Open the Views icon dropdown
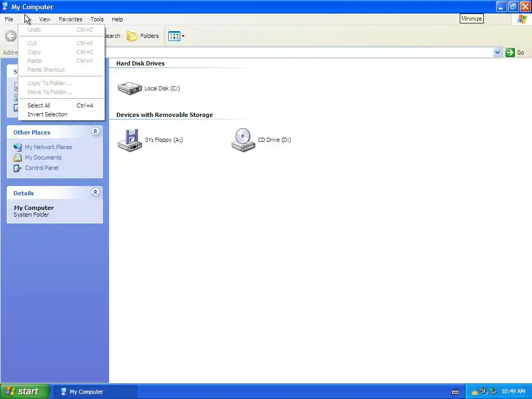This screenshot has width=532, height=399. [177, 36]
